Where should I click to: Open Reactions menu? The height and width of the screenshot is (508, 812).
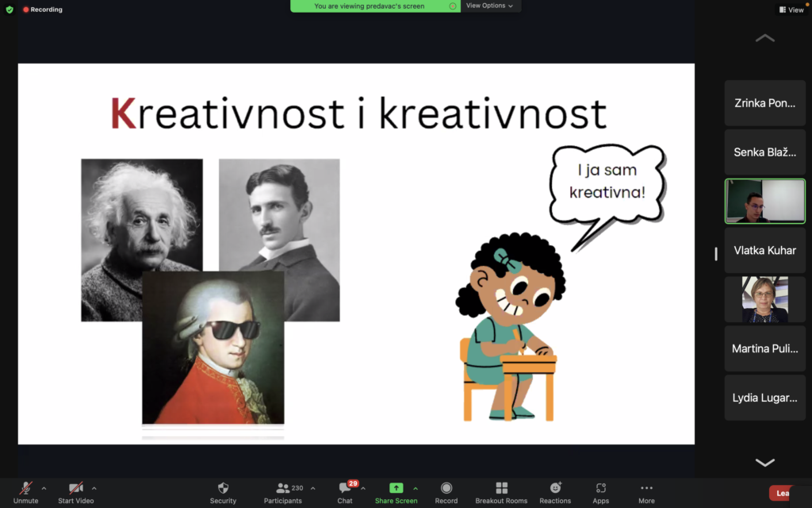click(x=555, y=492)
